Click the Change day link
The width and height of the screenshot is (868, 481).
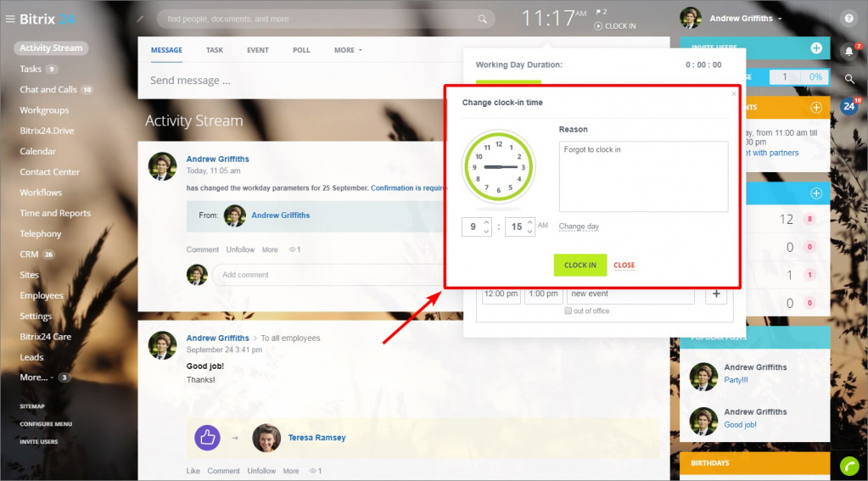click(x=579, y=227)
